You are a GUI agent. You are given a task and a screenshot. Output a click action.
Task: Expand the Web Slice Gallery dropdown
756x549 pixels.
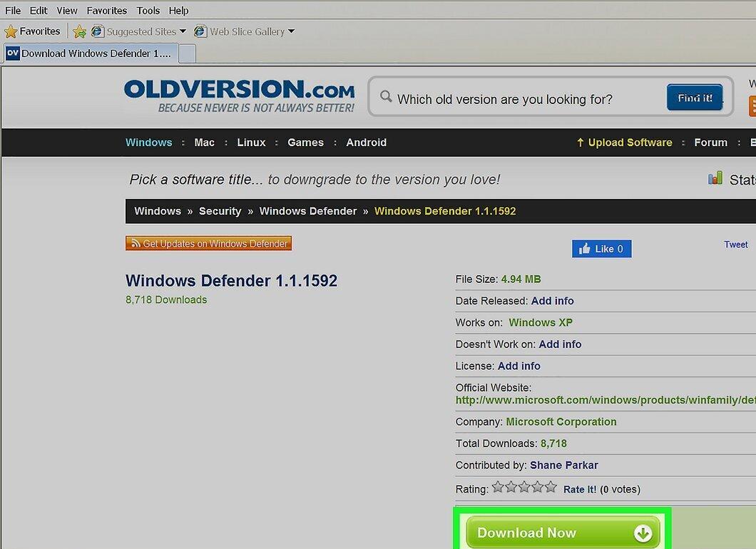coord(291,31)
